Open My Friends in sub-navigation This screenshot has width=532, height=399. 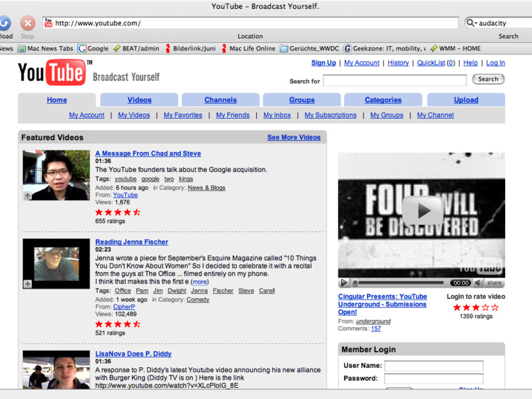point(233,115)
